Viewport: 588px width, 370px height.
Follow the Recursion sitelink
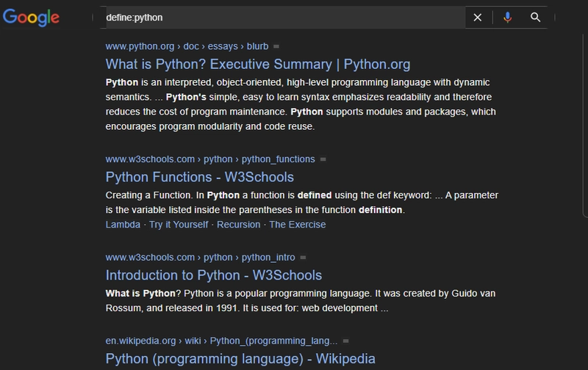point(238,225)
